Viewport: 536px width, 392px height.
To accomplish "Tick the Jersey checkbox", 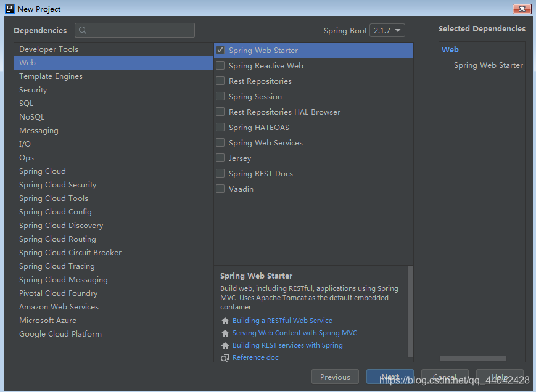I will tap(220, 158).
